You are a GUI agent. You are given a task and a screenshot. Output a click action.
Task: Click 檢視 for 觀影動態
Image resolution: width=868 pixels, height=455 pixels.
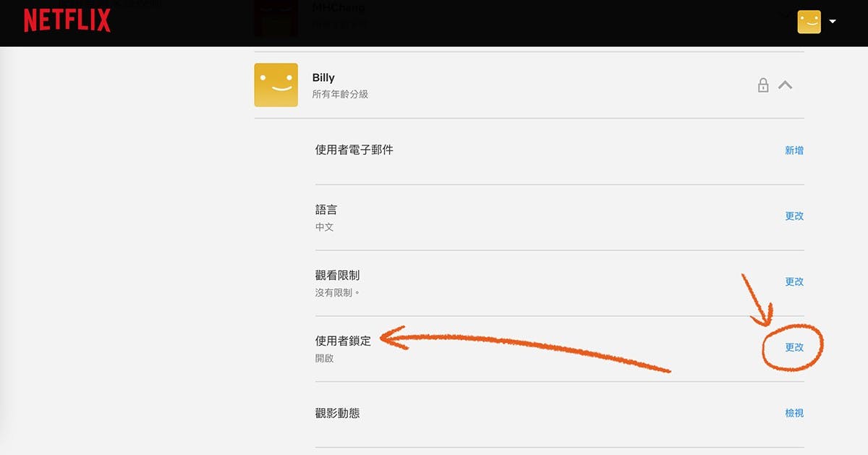(x=794, y=413)
